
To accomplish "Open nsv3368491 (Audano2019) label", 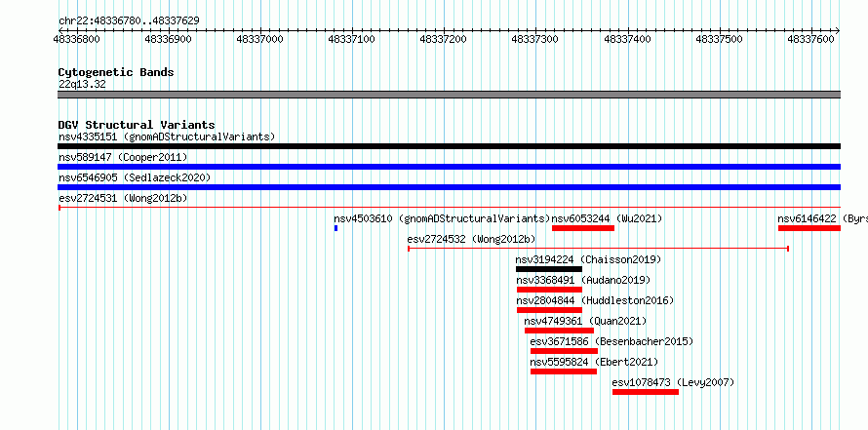I will 583,280.
